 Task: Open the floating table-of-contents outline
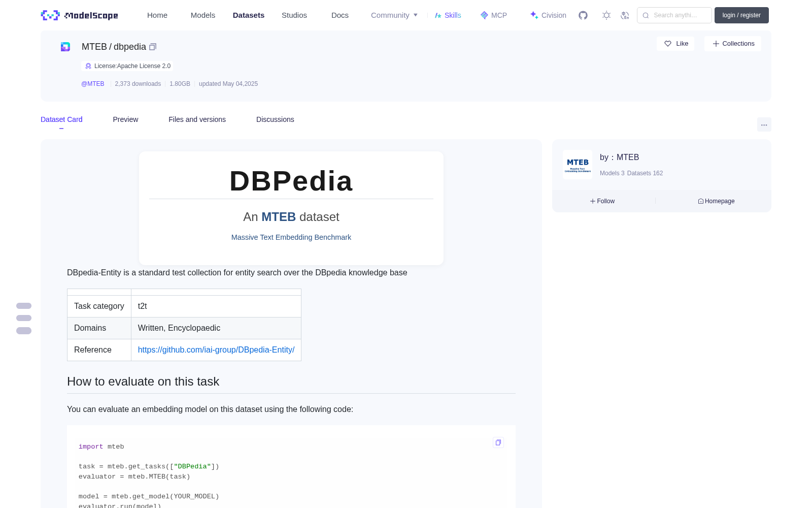tap(24, 318)
